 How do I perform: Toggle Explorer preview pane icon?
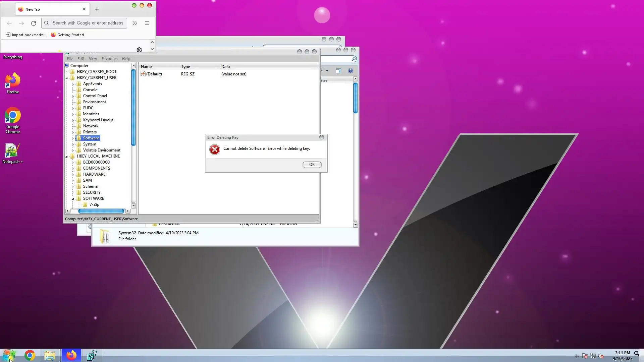pos(338,71)
